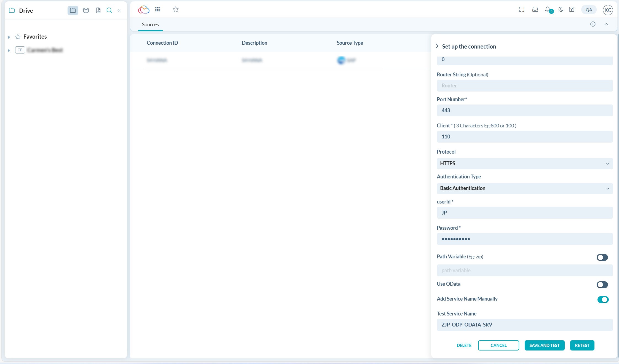The width and height of the screenshot is (619, 364).
Task: Turn on the Use OData switch
Action: click(x=602, y=285)
